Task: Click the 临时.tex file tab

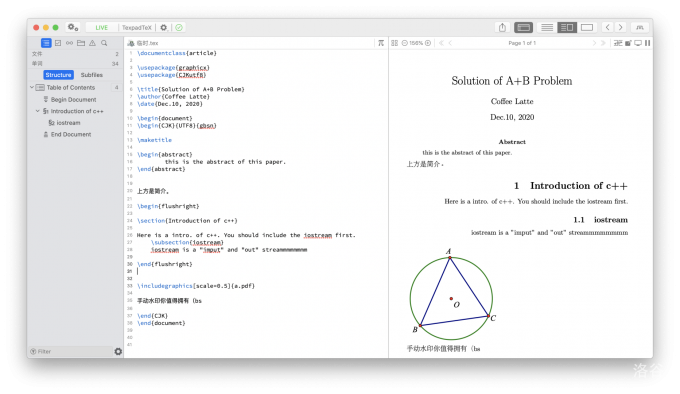Action: pos(144,43)
